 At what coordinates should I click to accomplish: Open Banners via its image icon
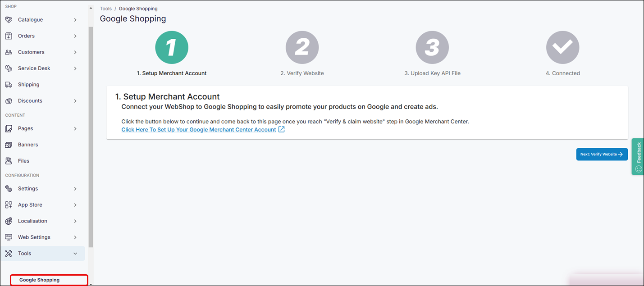(x=8, y=144)
